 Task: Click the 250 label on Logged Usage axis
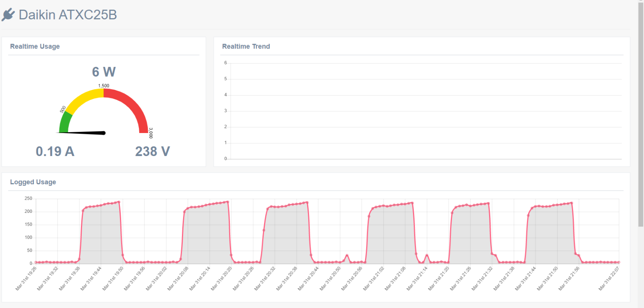click(x=28, y=198)
